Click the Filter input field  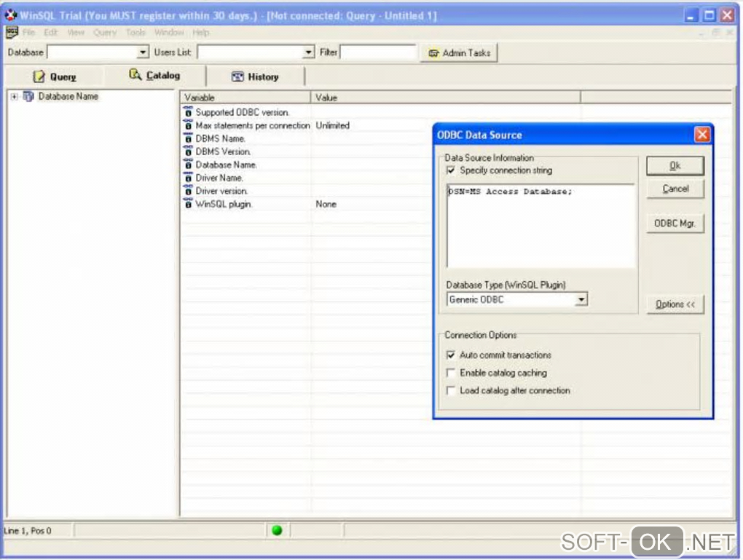(378, 52)
